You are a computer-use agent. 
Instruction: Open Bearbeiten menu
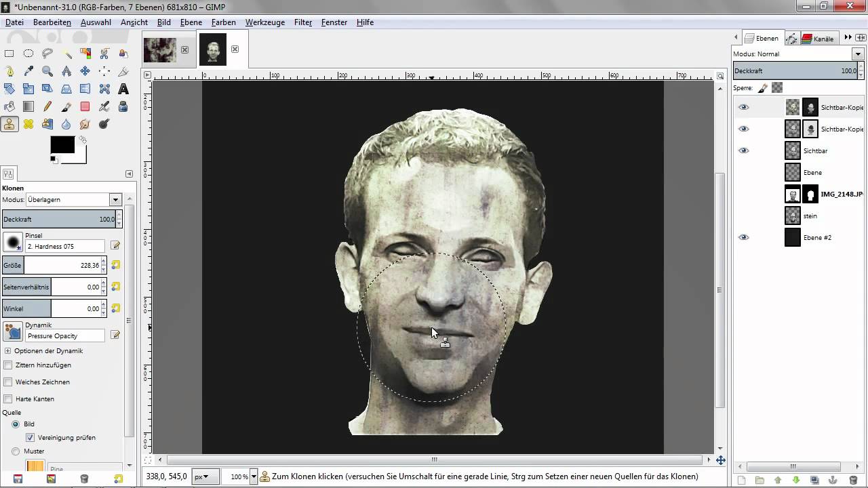coord(52,22)
